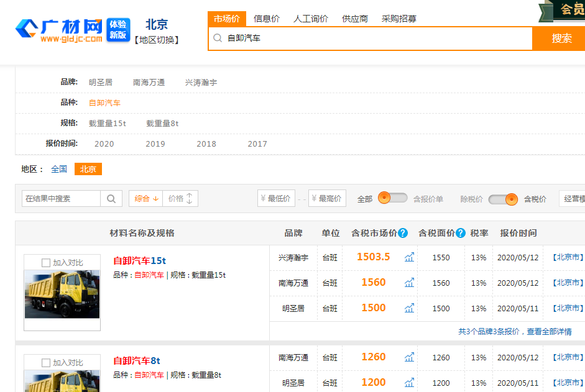Click 【北京市】 in the 南海万通 1560 row
This screenshot has width=585, height=392.
pyautogui.click(x=568, y=283)
